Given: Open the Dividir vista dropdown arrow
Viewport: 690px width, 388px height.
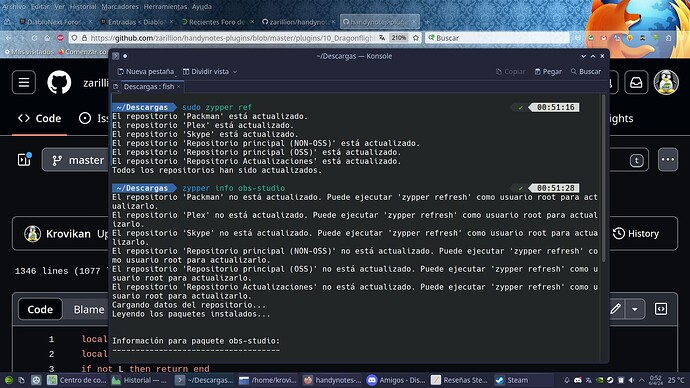Looking at the screenshot, I should click(x=235, y=72).
